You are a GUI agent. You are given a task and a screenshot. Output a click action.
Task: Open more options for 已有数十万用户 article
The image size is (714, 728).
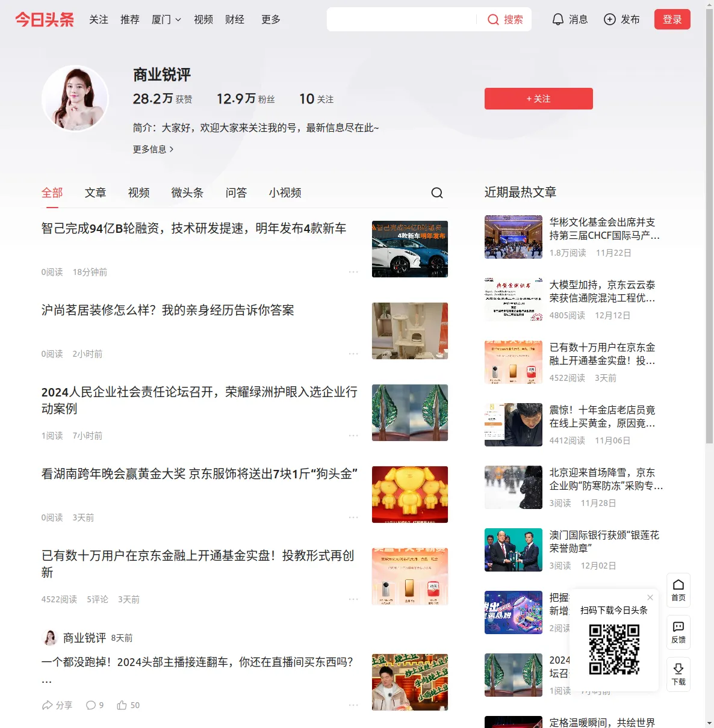[x=353, y=599]
